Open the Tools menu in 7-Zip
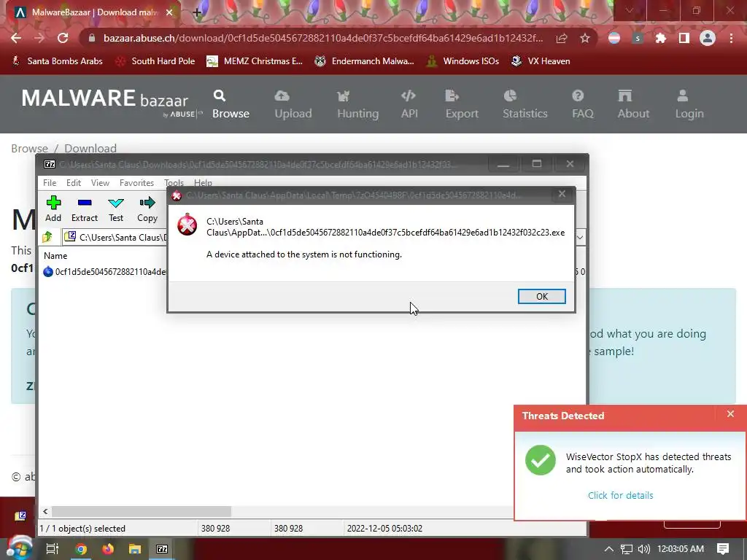Viewport: 747px width, 560px height. point(174,183)
